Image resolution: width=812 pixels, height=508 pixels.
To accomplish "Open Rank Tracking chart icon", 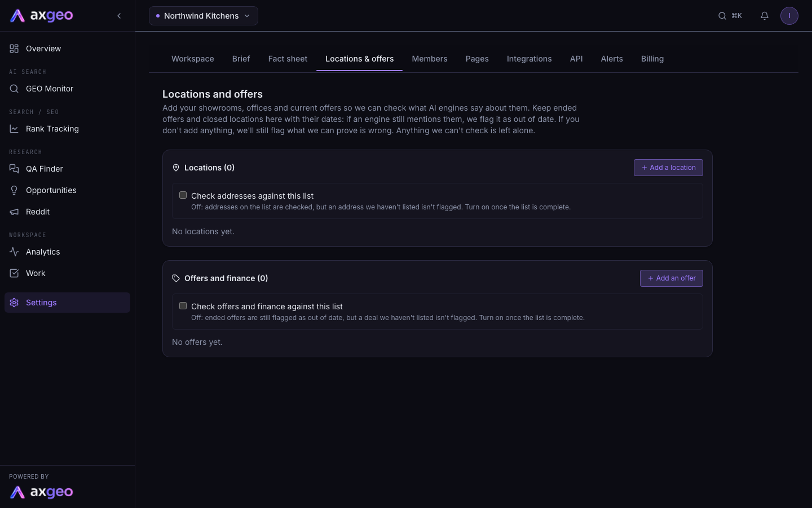I will (14, 129).
